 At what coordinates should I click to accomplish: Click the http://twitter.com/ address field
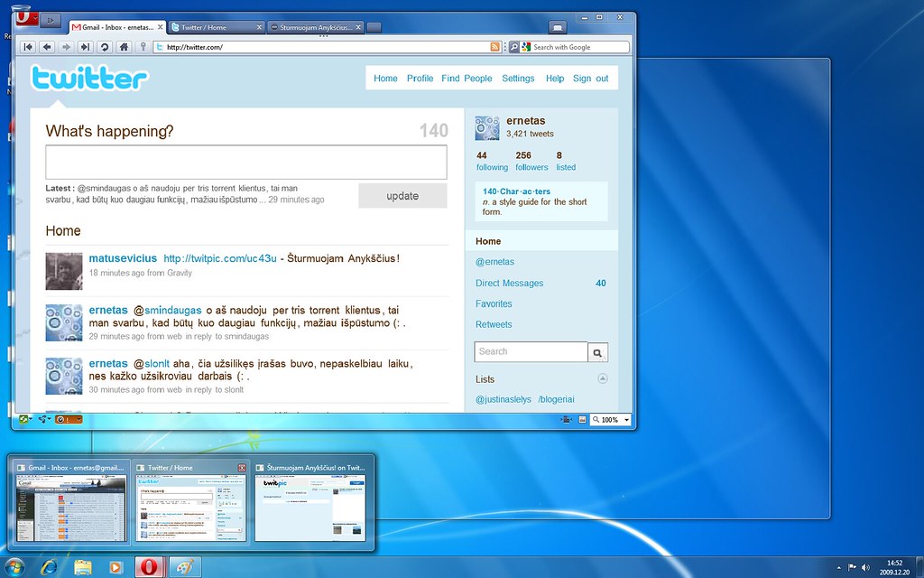[x=327, y=47]
